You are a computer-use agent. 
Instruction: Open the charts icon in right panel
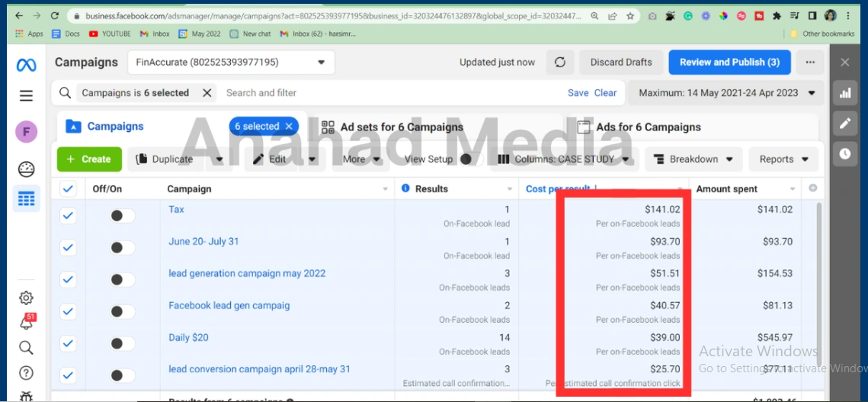(x=844, y=94)
